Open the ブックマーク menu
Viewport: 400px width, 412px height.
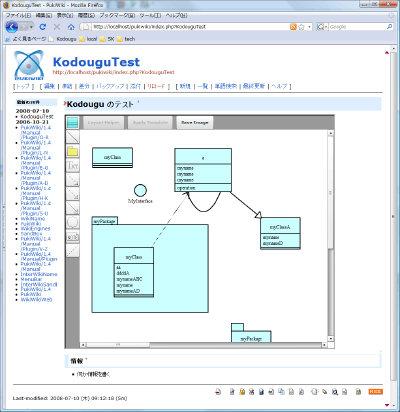tap(117, 15)
